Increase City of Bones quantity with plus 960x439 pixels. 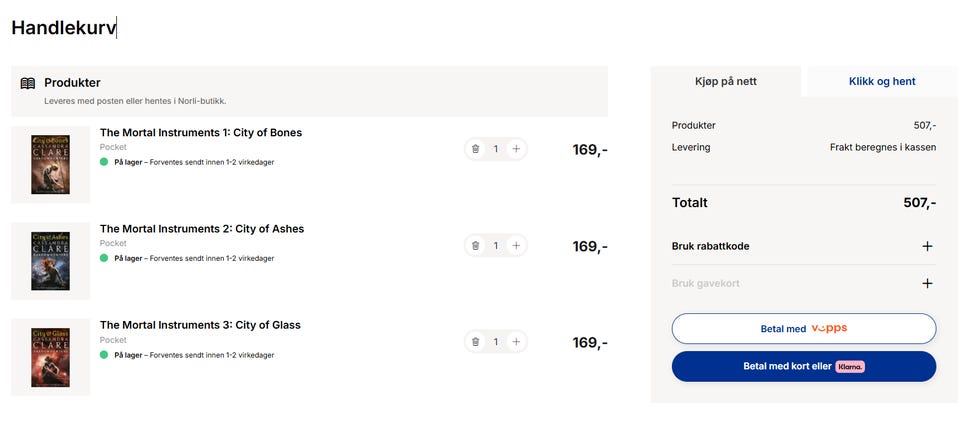coord(516,149)
